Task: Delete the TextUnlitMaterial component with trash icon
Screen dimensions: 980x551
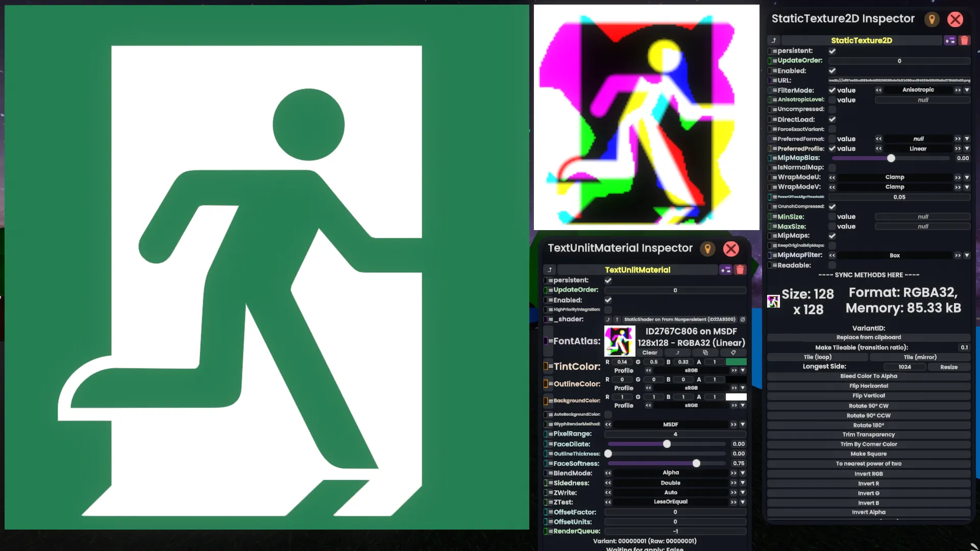Action: point(740,270)
